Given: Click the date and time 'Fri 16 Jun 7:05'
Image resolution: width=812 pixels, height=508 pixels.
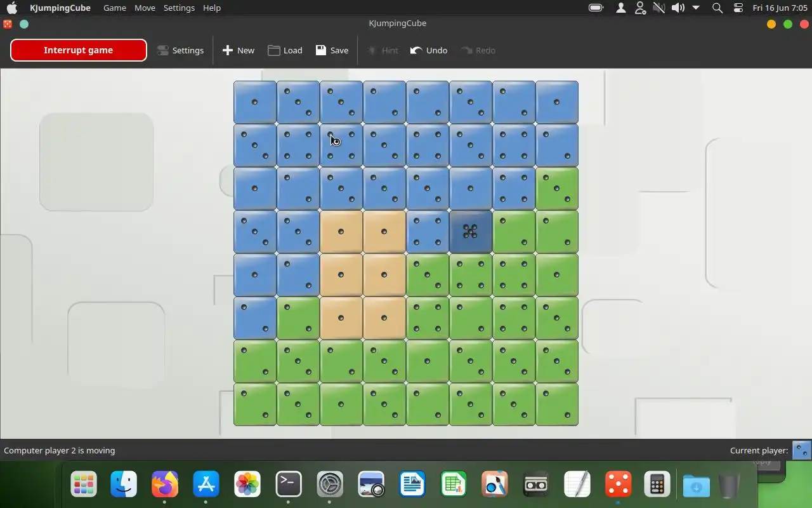Looking at the screenshot, I should tap(780, 8).
